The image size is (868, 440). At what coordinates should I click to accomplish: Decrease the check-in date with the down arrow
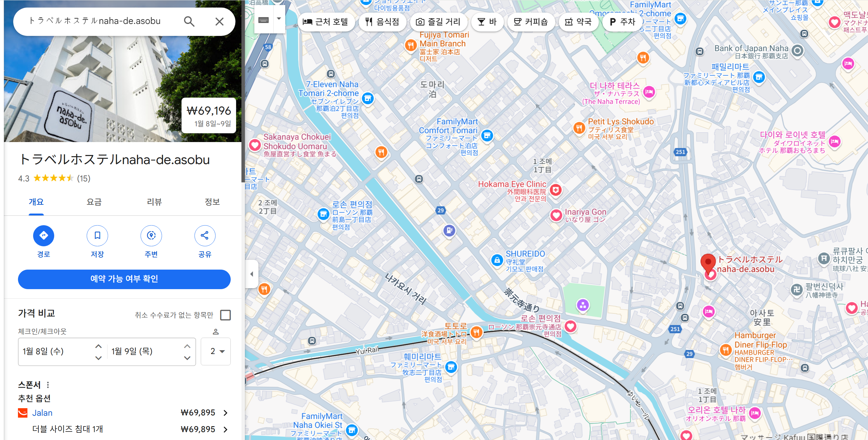click(x=98, y=358)
